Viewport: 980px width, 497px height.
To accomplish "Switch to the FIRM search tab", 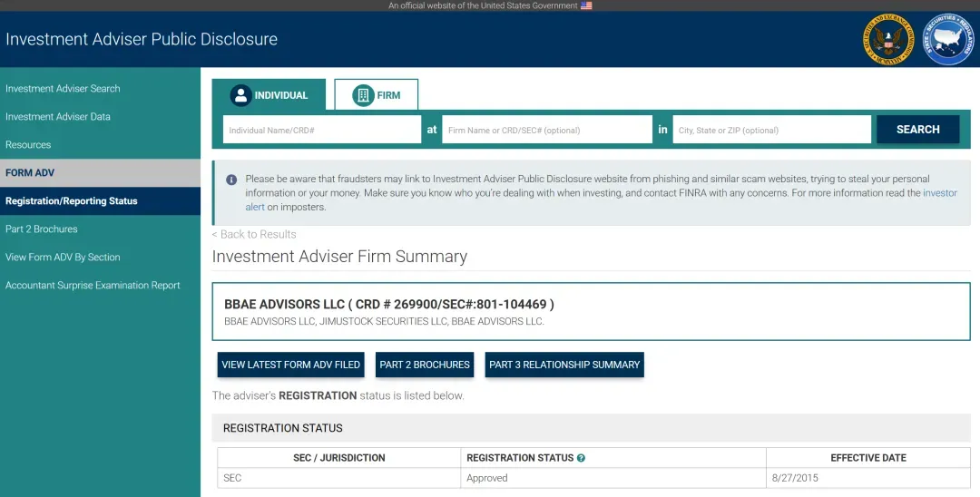I will 377,95.
